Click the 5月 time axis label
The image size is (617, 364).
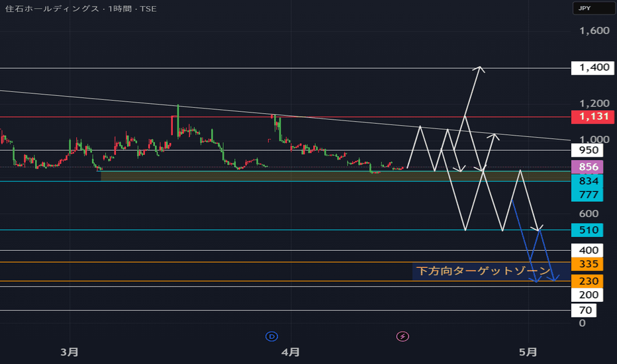pyautogui.click(x=528, y=352)
